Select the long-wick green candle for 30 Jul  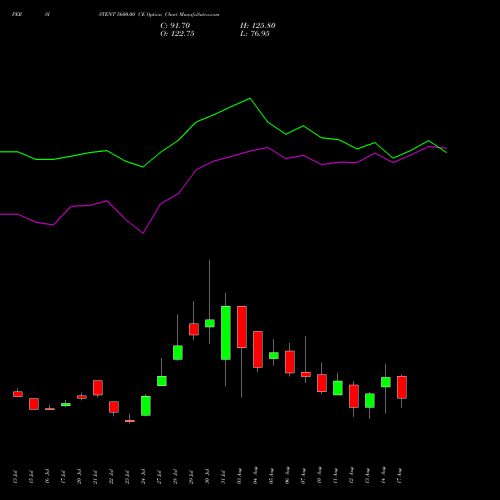point(210,323)
